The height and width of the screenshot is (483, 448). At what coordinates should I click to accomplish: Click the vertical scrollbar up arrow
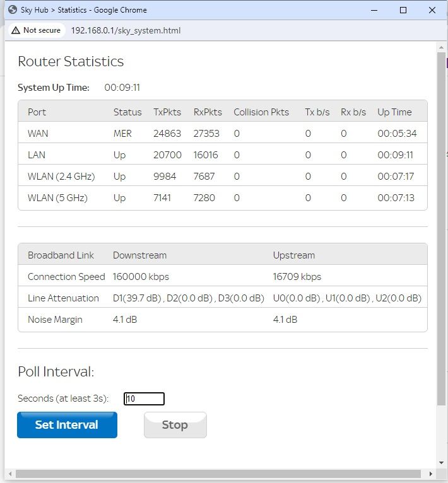click(441, 47)
